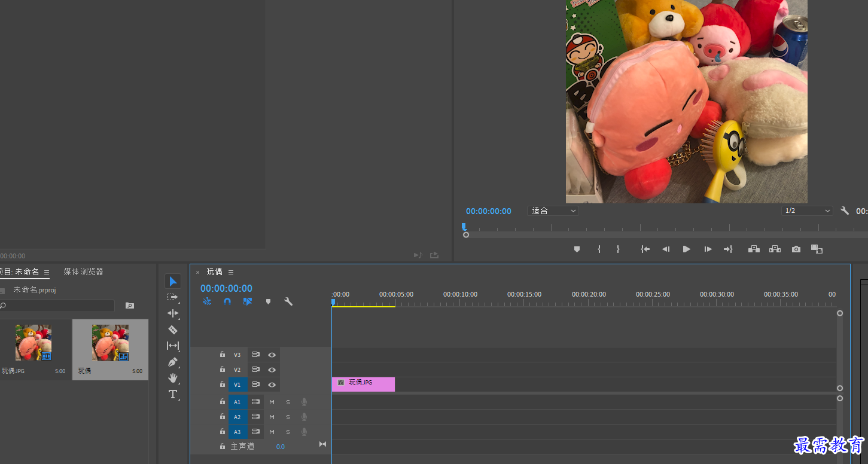Toggle V3 track output eye
Screen dimensions: 868x464
coord(272,355)
